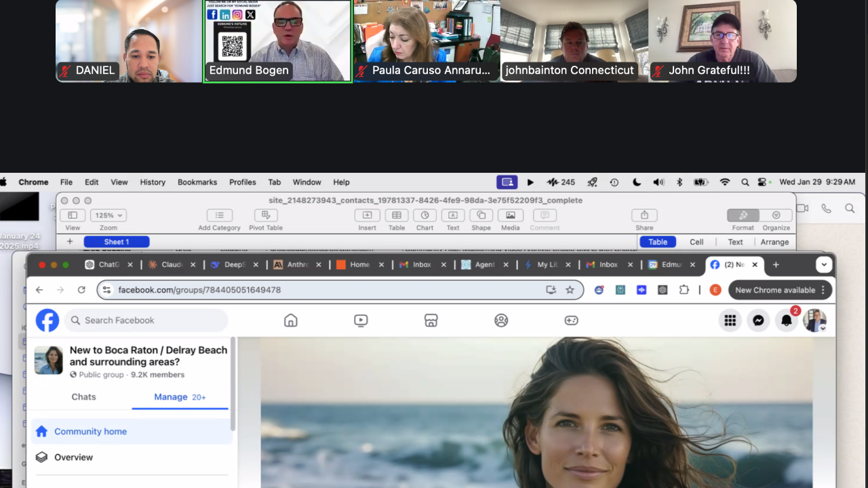Open the Bookmarks menu in the menu bar
This screenshot has width=868, height=488.
tap(197, 182)
